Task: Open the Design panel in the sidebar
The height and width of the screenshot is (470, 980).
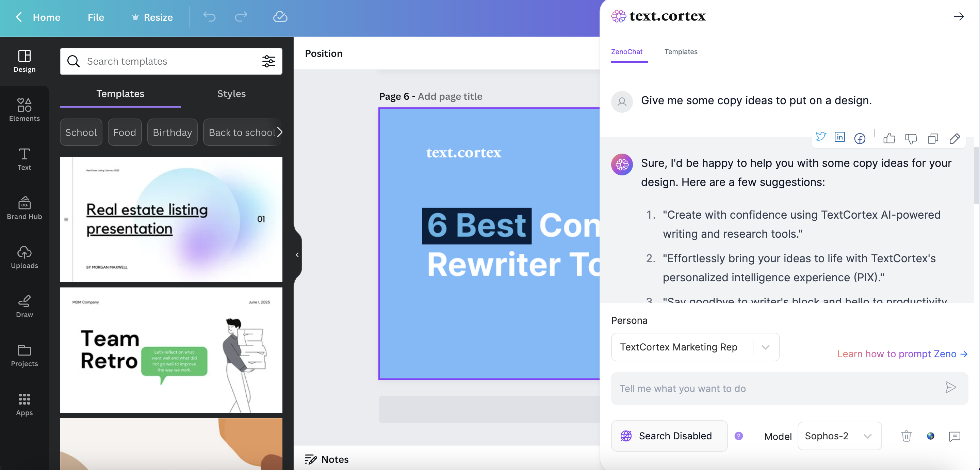Action: coord(24,61)
